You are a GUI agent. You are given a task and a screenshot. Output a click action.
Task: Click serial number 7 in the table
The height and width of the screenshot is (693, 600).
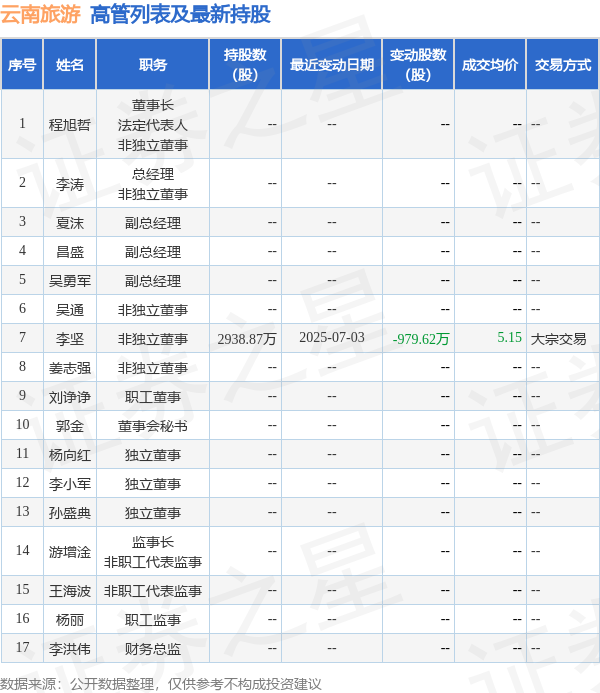pos(22,338)
